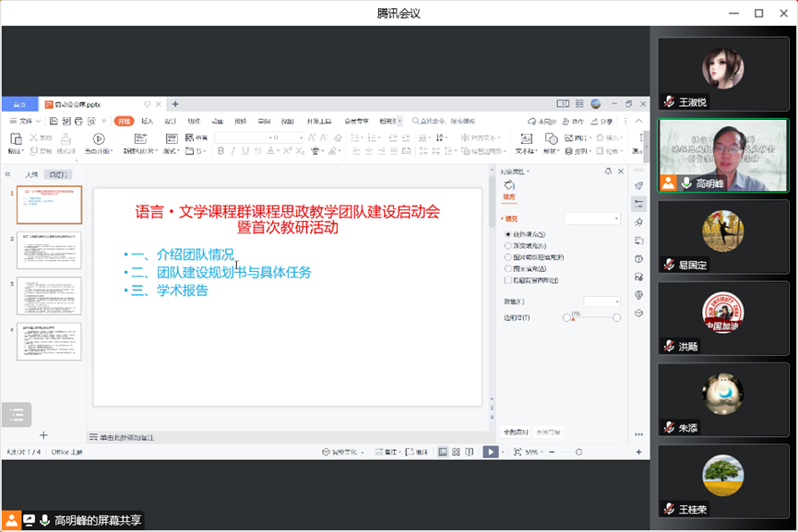Toggle bold text formatting
The width and height of the screenshot is (798, 532).
(220, 151)
